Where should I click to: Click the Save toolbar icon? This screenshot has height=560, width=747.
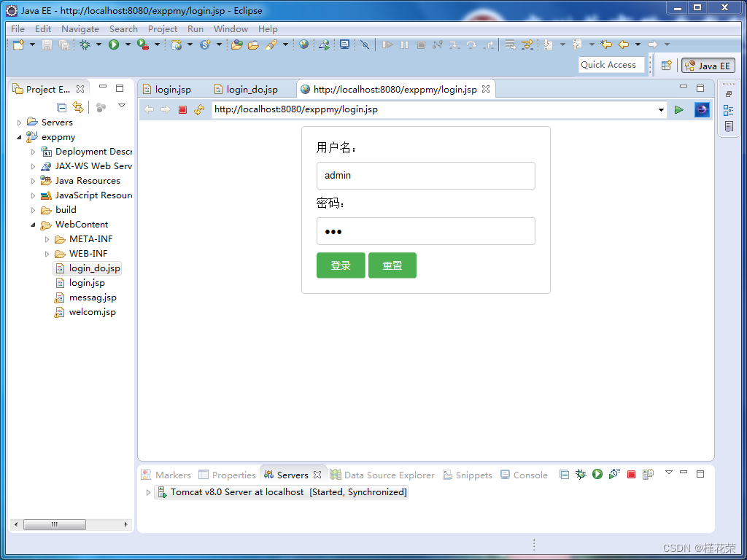46,44
